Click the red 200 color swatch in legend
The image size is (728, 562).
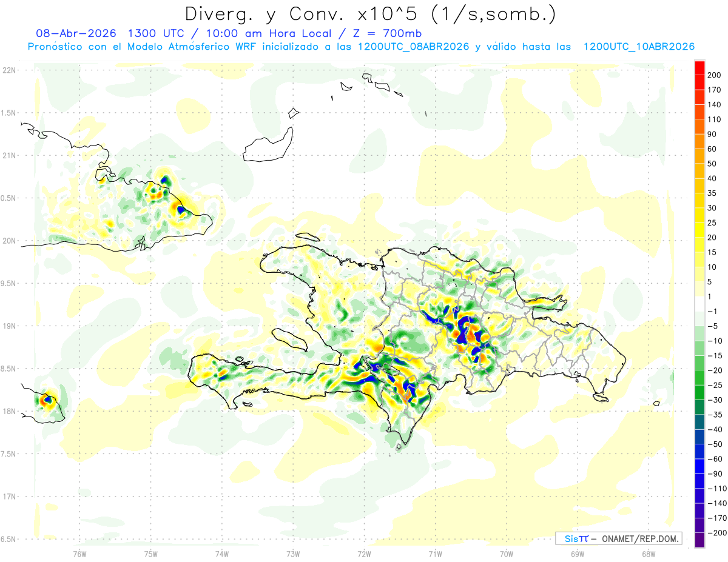click(x=699, y=68)
